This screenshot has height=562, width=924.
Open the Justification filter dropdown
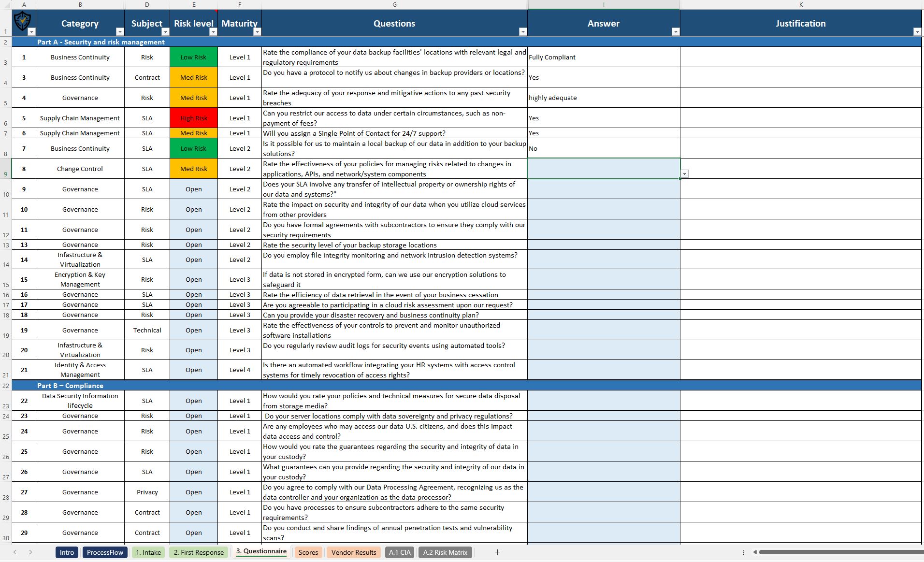(918, 32)
